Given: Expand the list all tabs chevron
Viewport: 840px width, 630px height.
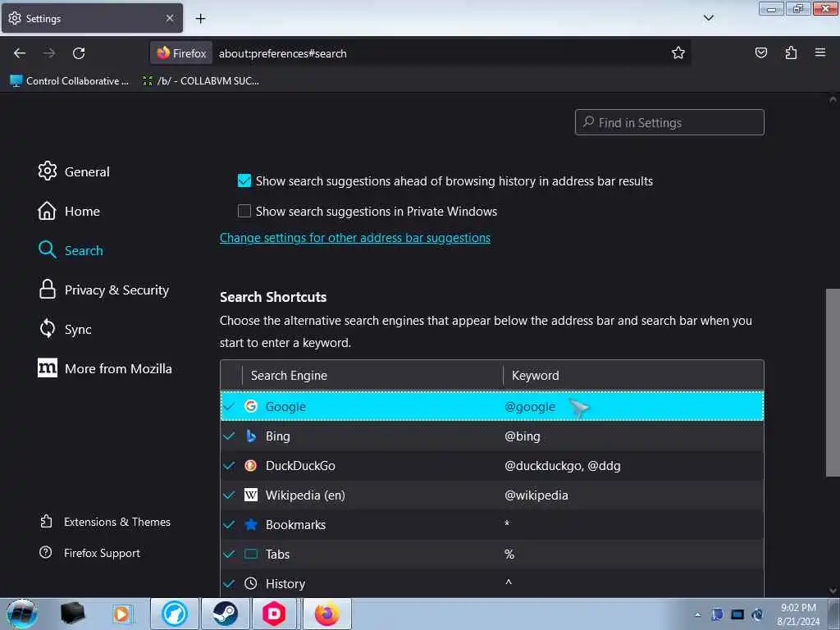Looking at the screenshot, I should pyautogui.click(x=708, y=18).
